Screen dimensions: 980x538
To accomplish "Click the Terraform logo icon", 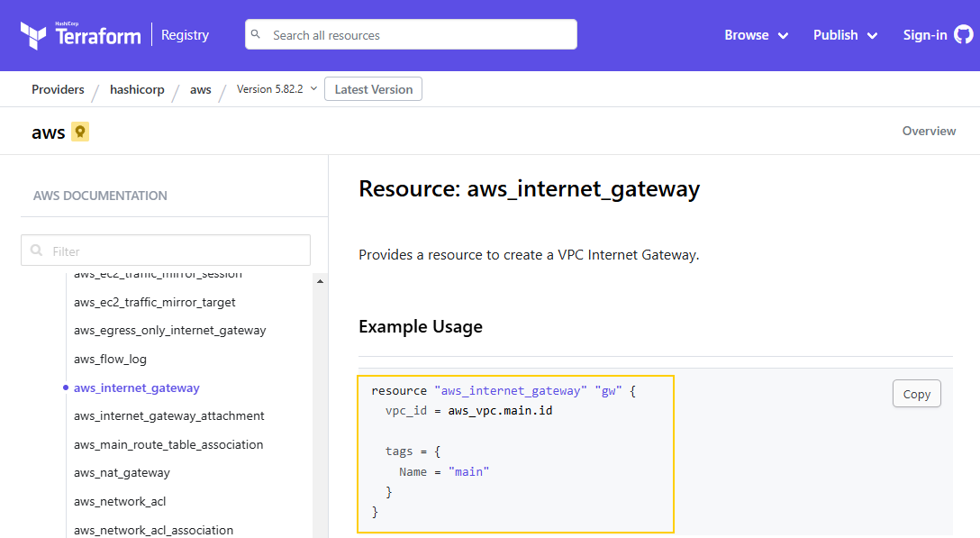I will [x=33, y=36].
